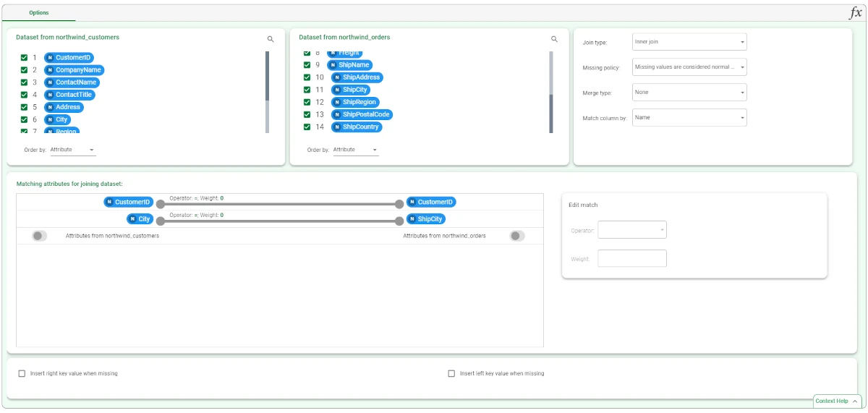Screen dimensions: 868x413
Task: Select the CompanyName attribute chip
Action: pyautogui.click(x=74, y=70)
